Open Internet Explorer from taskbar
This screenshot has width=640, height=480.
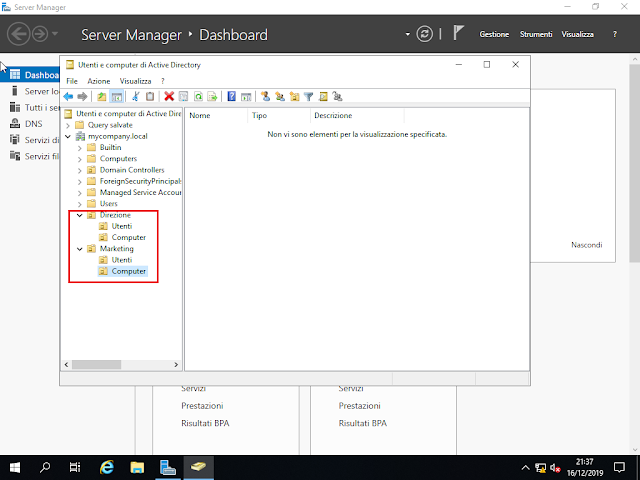pos(107,467)
